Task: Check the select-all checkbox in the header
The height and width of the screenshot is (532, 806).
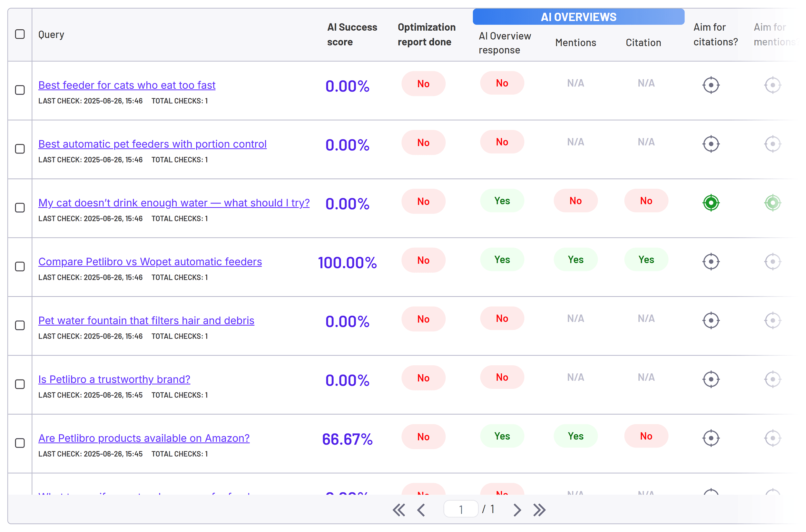Action: tap(19, 34)
